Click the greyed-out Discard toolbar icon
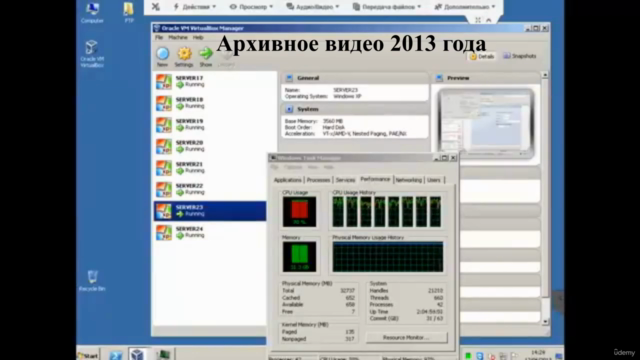640x360 pixels. [227, 56]
